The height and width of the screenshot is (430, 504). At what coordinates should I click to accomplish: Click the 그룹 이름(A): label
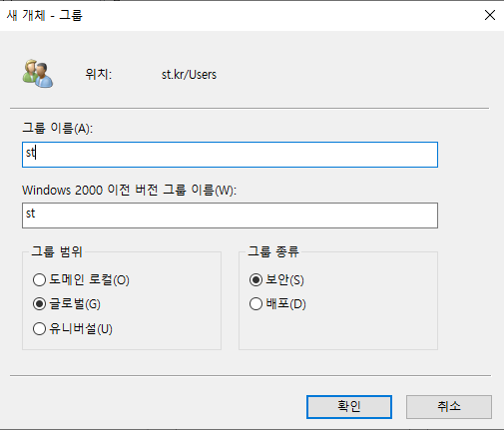tap(58, 128)
